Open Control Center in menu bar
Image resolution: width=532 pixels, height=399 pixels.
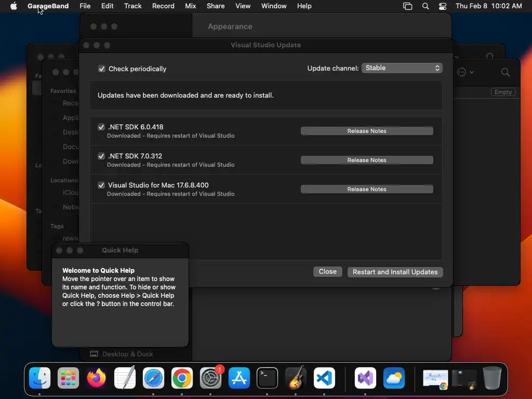point(443,6)
